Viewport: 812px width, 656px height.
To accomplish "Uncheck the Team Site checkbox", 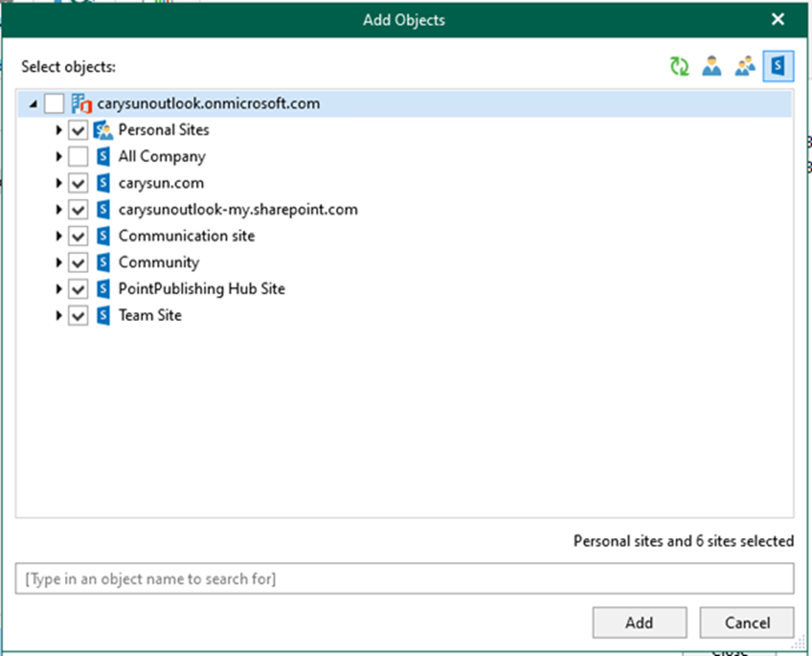I will [x=78, y=315].
